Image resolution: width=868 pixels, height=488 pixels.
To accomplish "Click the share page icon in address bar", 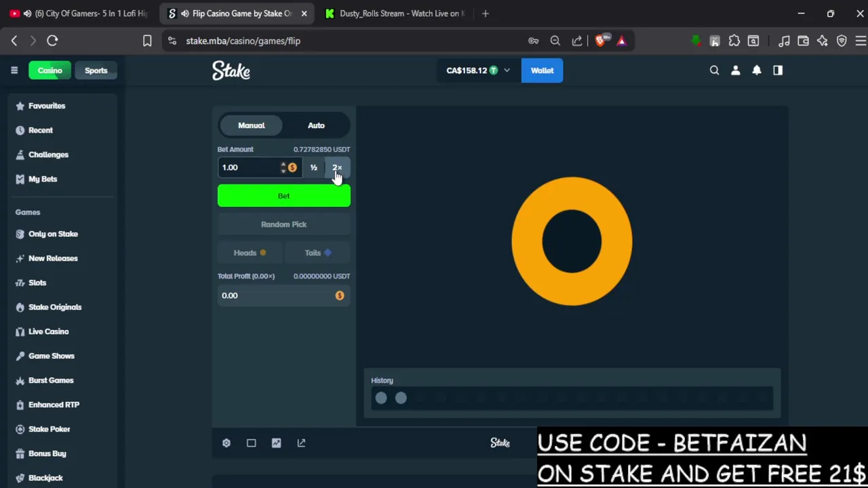I will (x=577, y=41).
